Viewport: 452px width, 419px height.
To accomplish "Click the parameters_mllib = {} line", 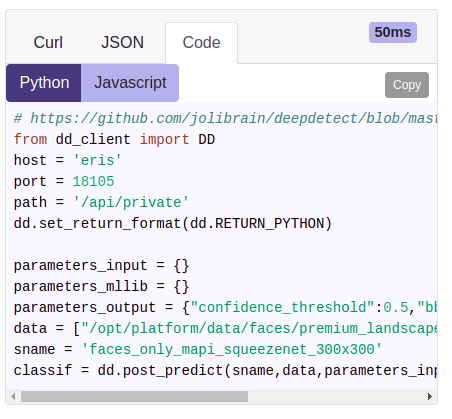I will (x=101, y=287).
